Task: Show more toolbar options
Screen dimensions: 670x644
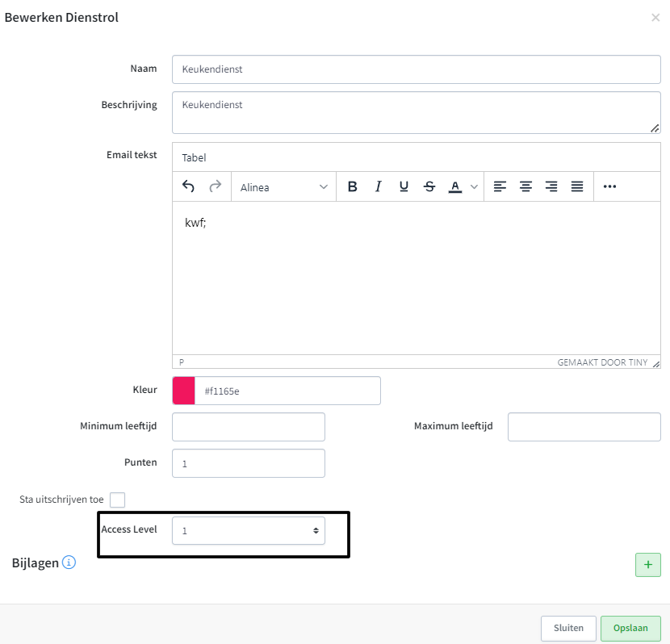Action: tap(609, 186)
